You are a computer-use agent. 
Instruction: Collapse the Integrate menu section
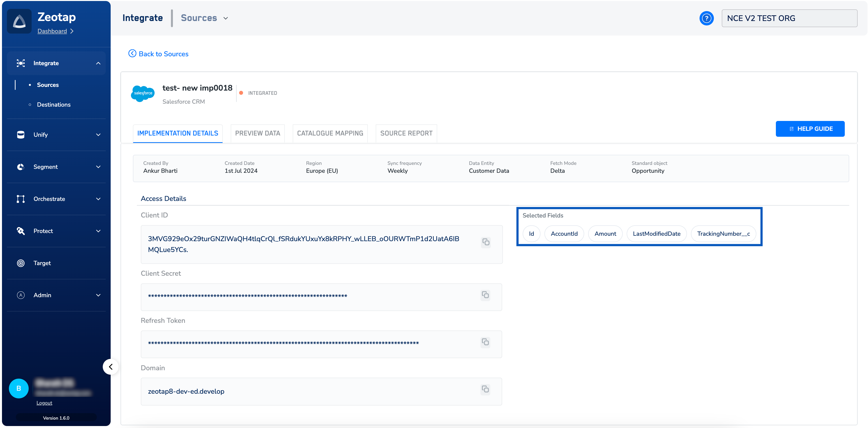98,63
